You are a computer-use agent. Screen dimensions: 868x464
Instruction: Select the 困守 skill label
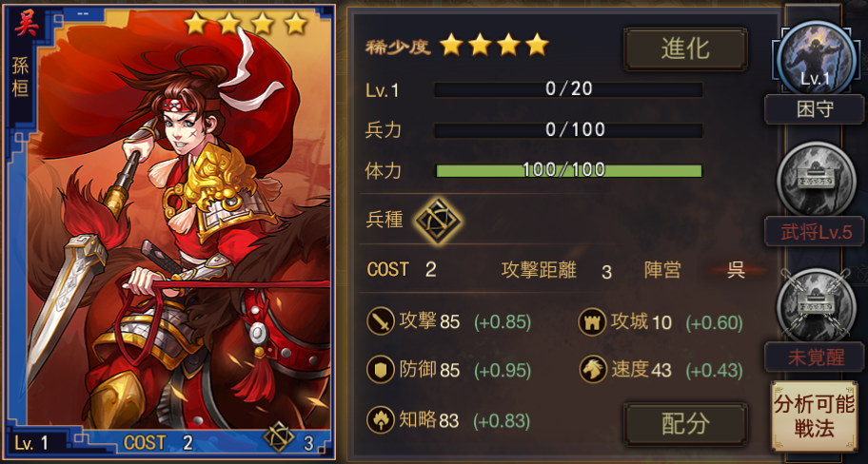[815, 109]
